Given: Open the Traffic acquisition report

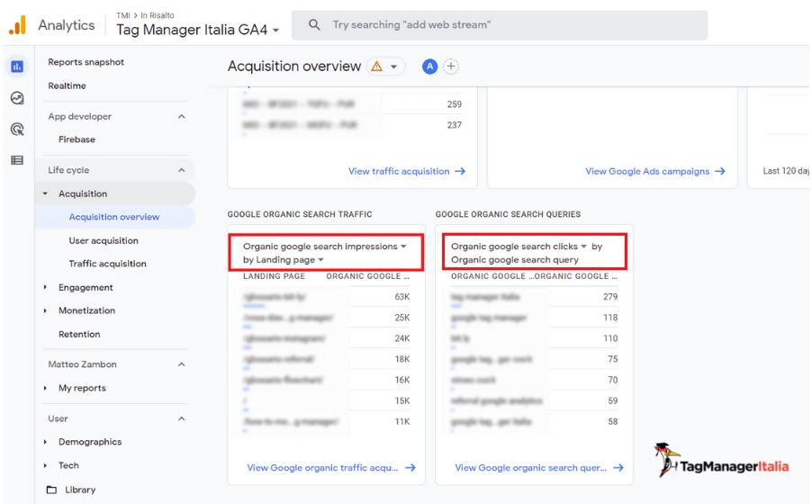Looking at the screenshot, I should 108,264.
